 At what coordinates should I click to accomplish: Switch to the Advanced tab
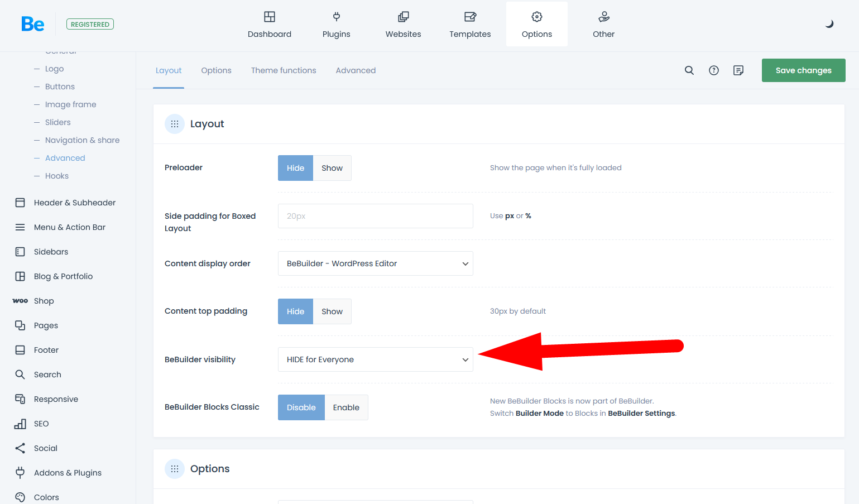(x=356, y=70)
